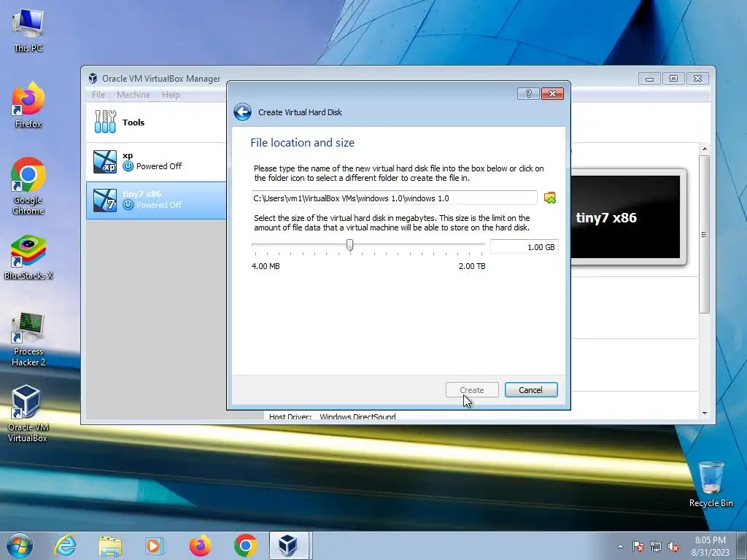Click the VirtualBox taskbar button
This screenshot has height=560, width=747.
[289, 545]
